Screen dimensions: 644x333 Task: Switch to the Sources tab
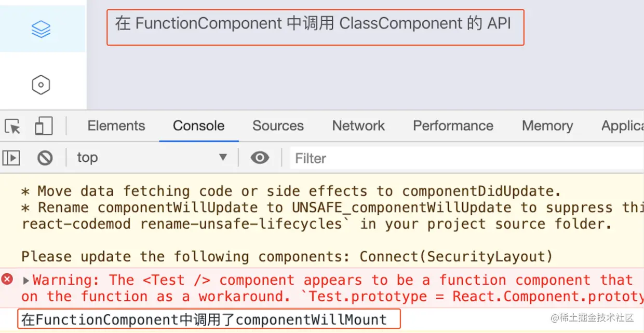tap(278, 126)
